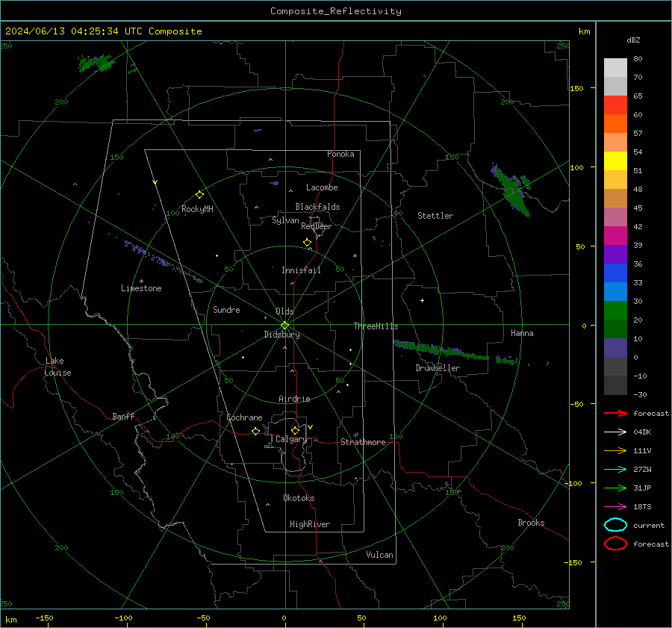Screen dimensions: 672x628
Task: Click the yellow diamond marker below RedDeer
Action: pos(307,243)
